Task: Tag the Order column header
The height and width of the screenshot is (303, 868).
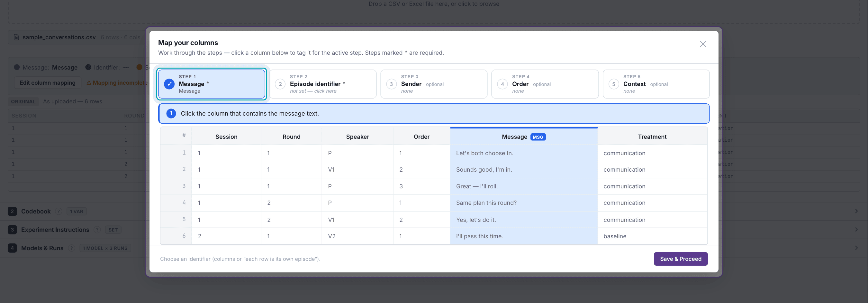Action: coord(421,137)
